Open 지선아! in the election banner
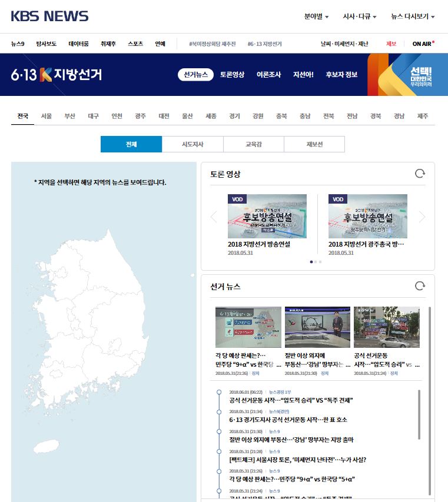Image resolution: width=448 pixels, height=502 pixels. [x=303, y=75]
